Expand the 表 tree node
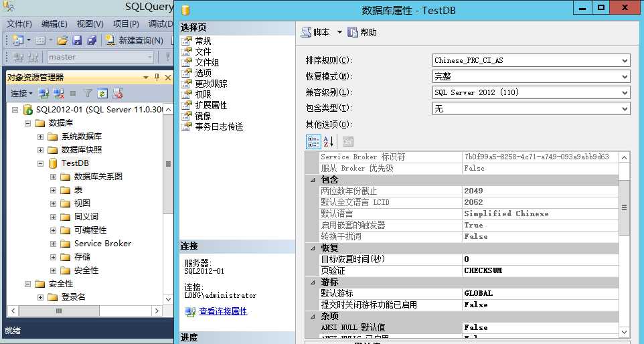This screenshot has height=344, width=644. click(x=53, y=190)
